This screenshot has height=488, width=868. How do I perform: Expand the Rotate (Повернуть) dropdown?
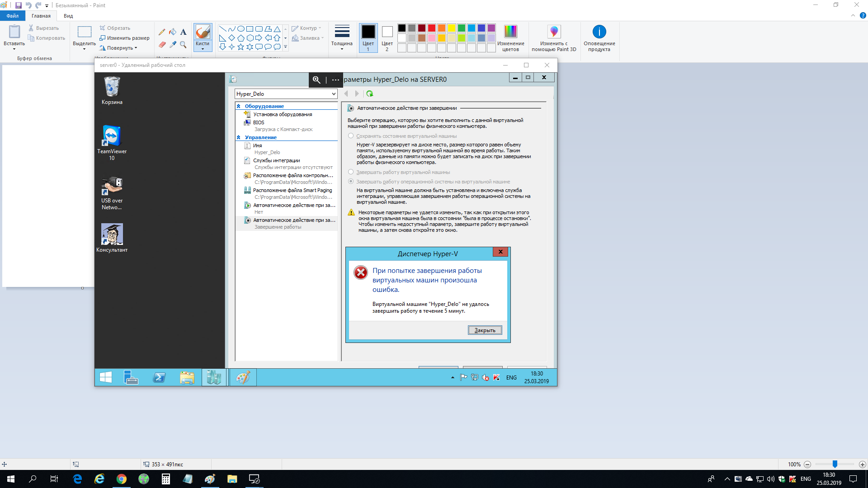coord(118,48)
